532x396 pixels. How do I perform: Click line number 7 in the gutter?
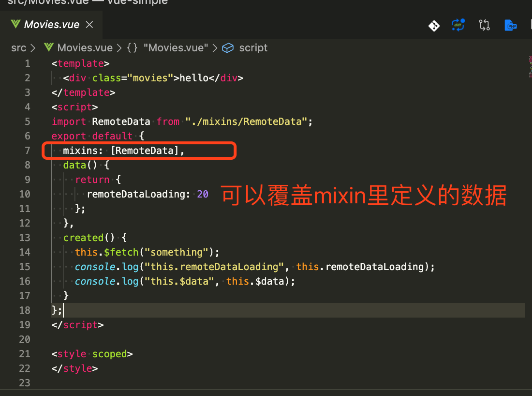(27, 151)
